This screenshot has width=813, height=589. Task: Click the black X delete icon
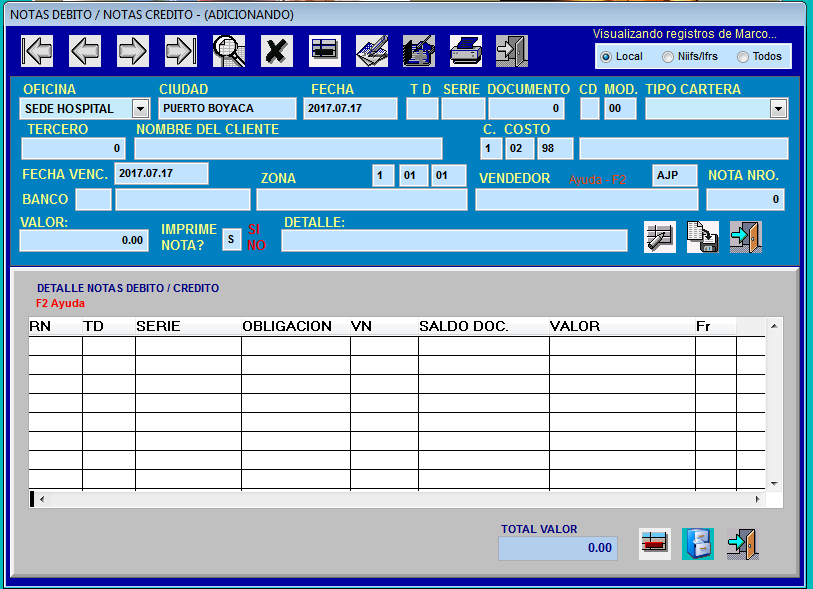pos(277,51)
